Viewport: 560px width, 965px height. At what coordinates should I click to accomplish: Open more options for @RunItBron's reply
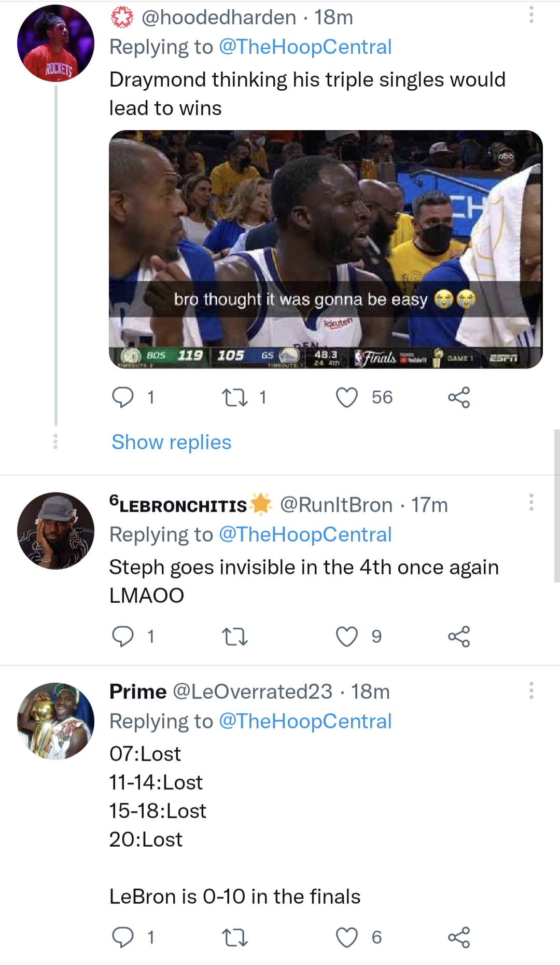(x=531, y=503)
